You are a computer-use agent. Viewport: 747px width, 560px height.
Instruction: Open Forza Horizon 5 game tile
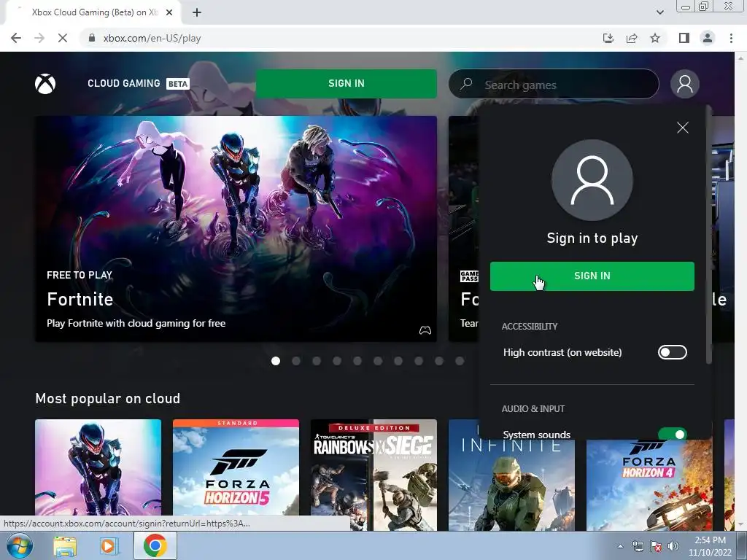coord(236,474)
